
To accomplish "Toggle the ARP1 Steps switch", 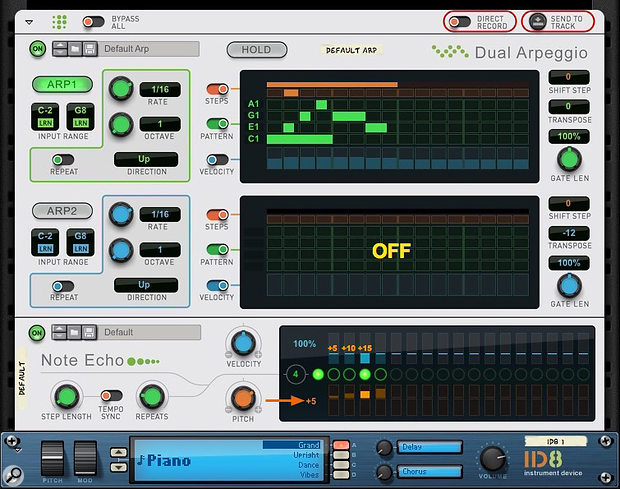I will pyautogui.click(x=217, y=89).
